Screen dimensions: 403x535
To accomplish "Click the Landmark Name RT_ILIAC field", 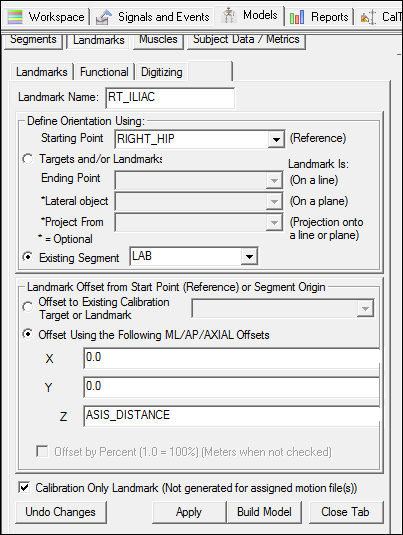I will coord(170,98).
